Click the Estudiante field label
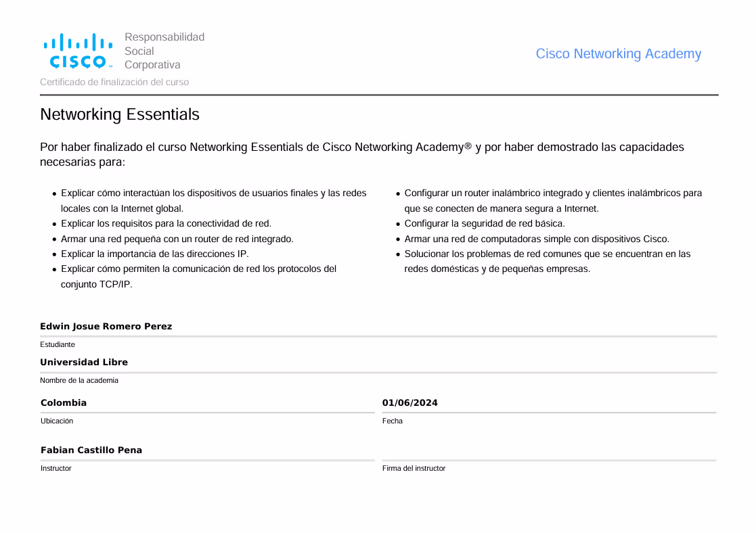The height and width of the screenshot is (533, 756). [x=58, y=344]
